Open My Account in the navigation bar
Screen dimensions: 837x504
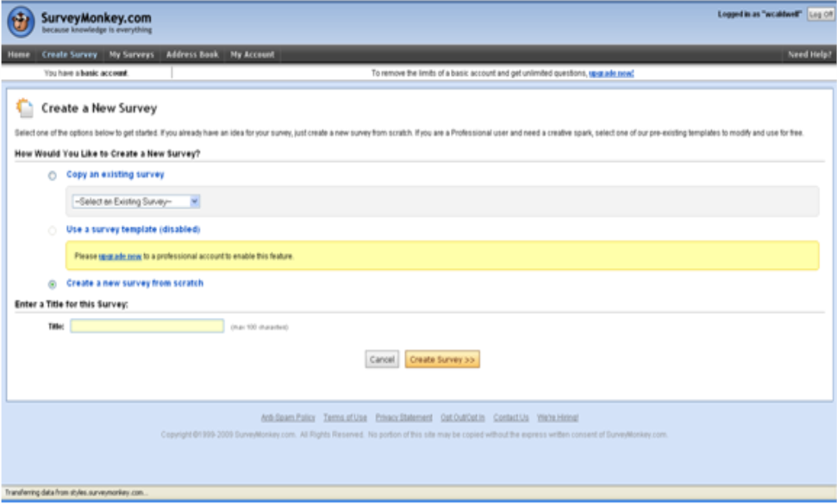pos(252,54)
